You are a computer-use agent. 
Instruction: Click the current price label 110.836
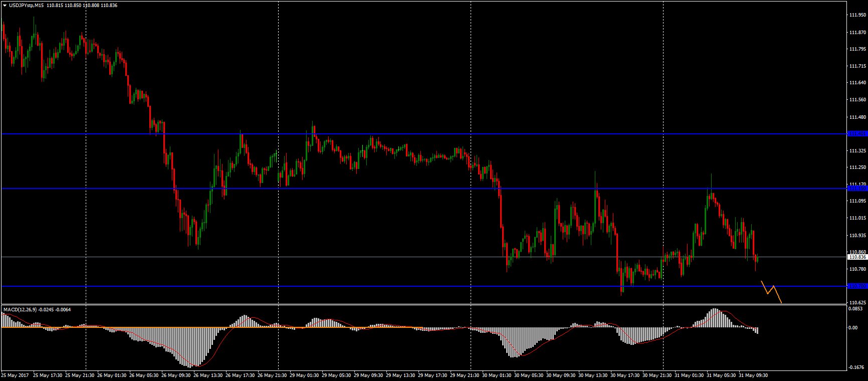tap(856, 257)
